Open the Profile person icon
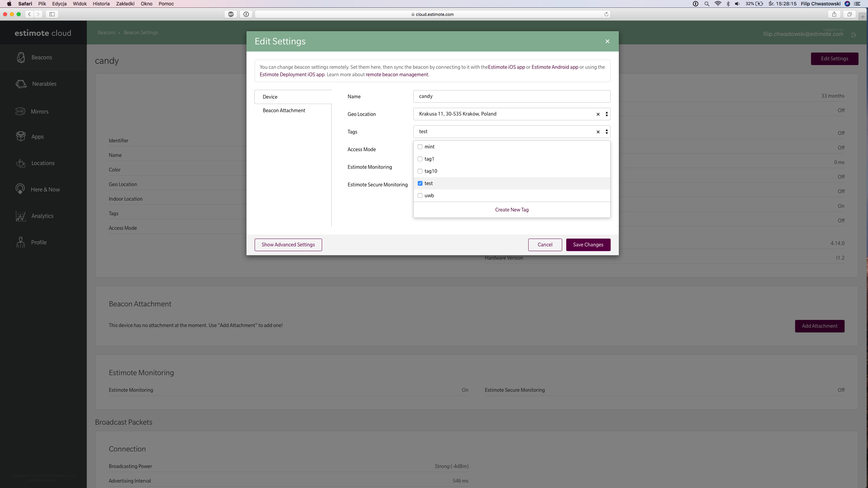Image resolution: width=868 pixels, height=488 pixels. pos(20,242)
